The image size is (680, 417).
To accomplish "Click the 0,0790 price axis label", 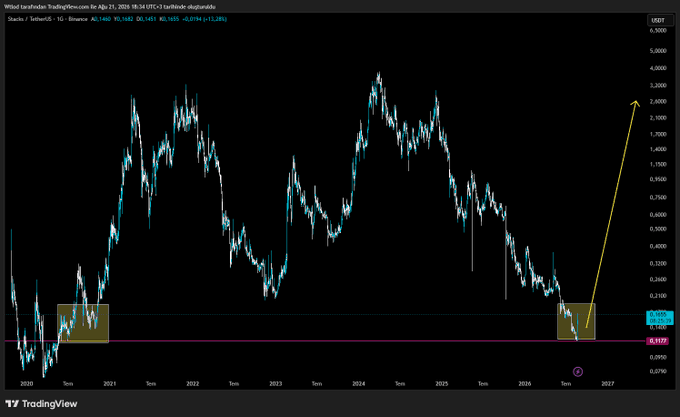I will [x=658, y=371].
